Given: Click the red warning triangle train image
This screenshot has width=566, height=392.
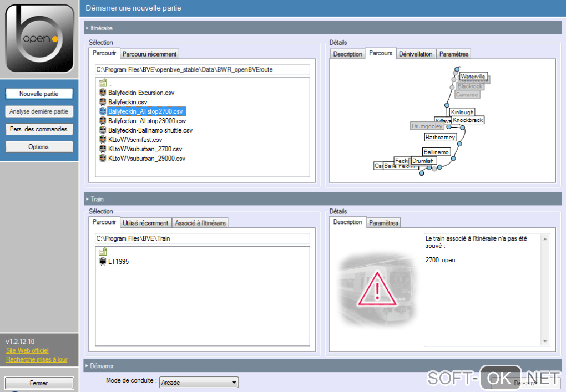Looking at the screenshot, I should [377, 289].
